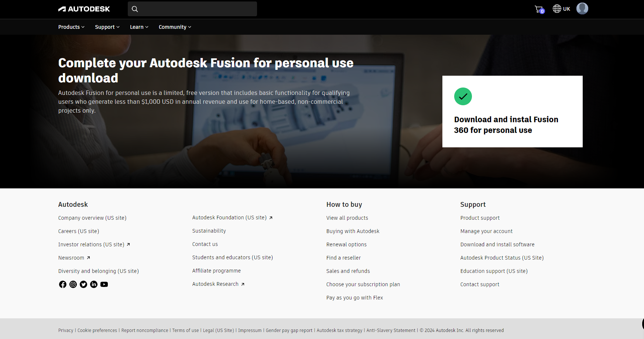Screen dimensions: 644x339
Task: Open Diversity and belonging (US site) link
Action: click(99, 271)
